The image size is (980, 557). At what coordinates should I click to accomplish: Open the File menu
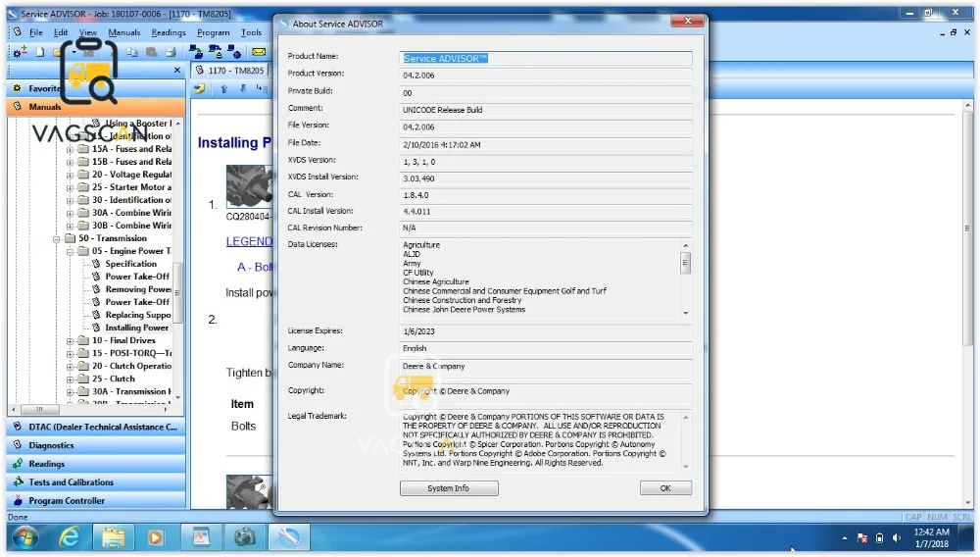point(36,32)
